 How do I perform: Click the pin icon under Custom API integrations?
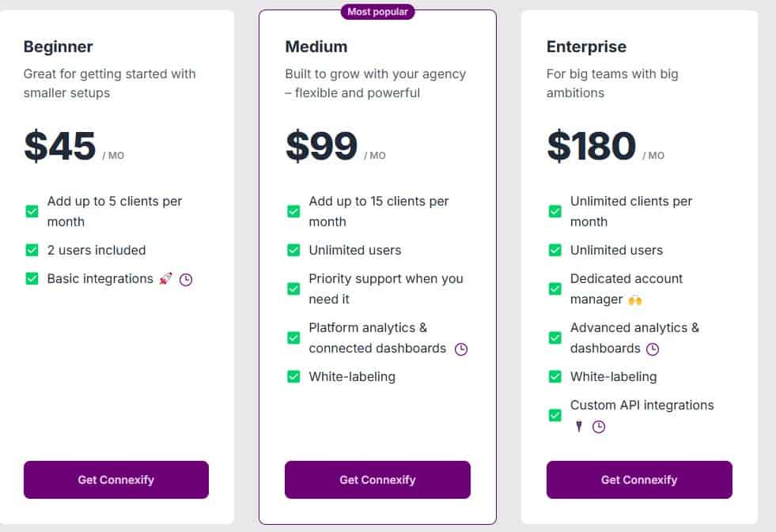[580, 427]
